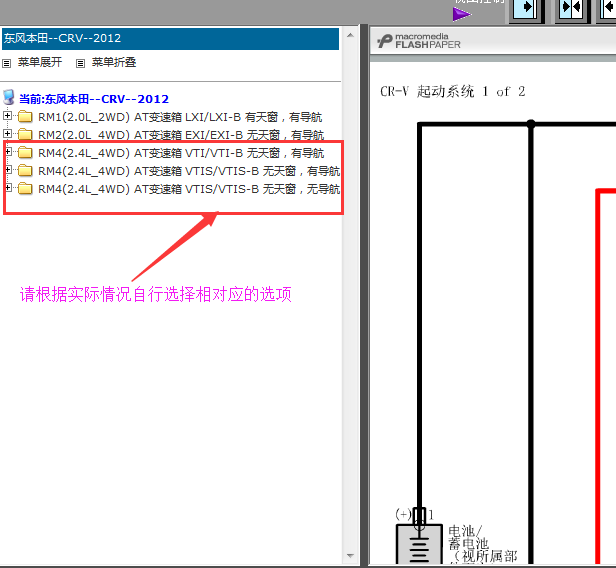Expand the RM4 VTIS/VTIS-B 无导航 node
Viewport: 616px width, 568px height.
(8, 188)
